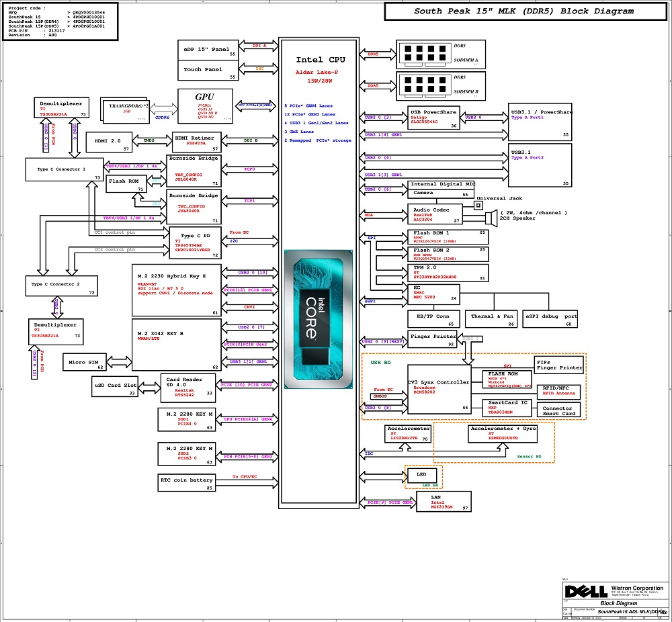The image size is (672, 622).
Task: Click the Type C Connector 1 block
Action: pyautogui.click(x=65, y=170)
